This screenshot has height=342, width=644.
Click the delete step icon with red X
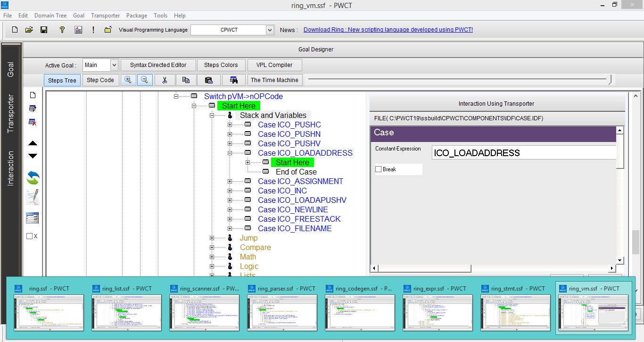[33, 122]
